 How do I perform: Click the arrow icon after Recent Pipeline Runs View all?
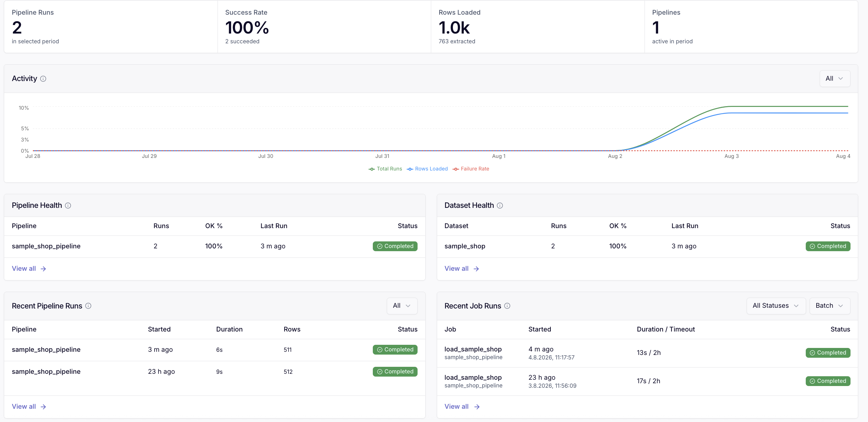click(x=43, y=407)
